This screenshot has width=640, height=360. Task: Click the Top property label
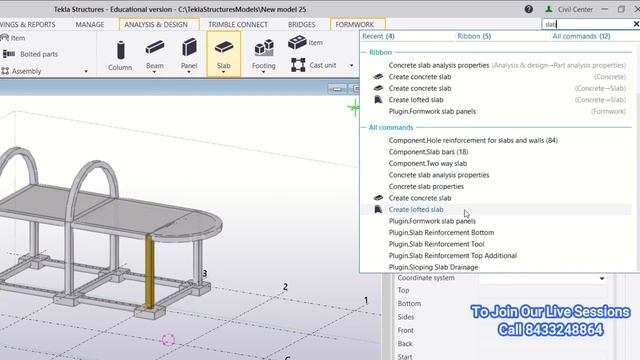pyautogui.click(x=403, y=290)
